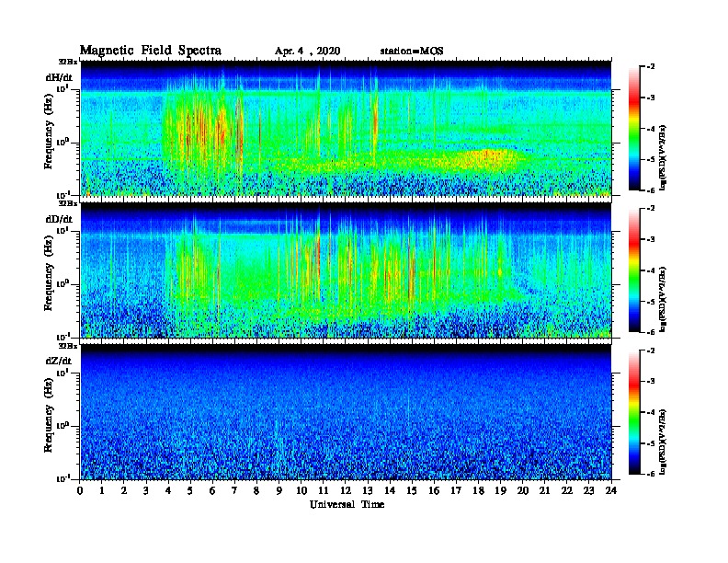The width and height of the screenshot is (728, 563).
Task: Click hour tick label "9" on the time axis
Action: click(x=279, y=490)
